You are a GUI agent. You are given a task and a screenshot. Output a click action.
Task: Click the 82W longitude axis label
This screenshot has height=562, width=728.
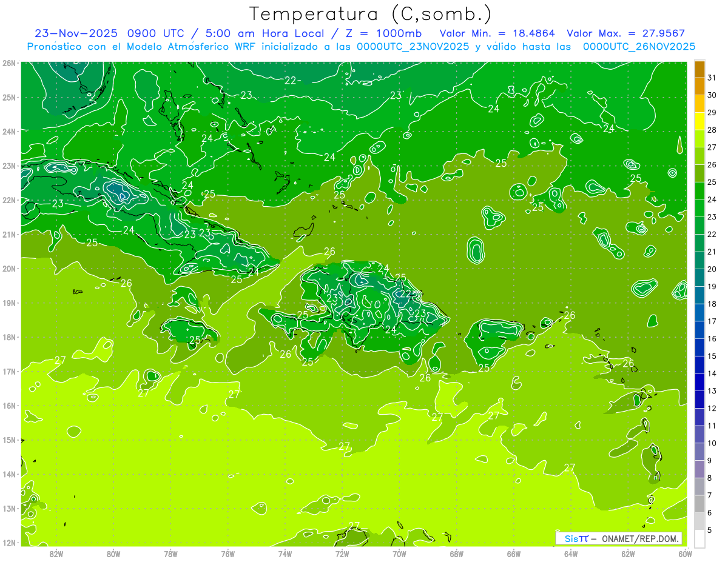(x=56, y=554)
